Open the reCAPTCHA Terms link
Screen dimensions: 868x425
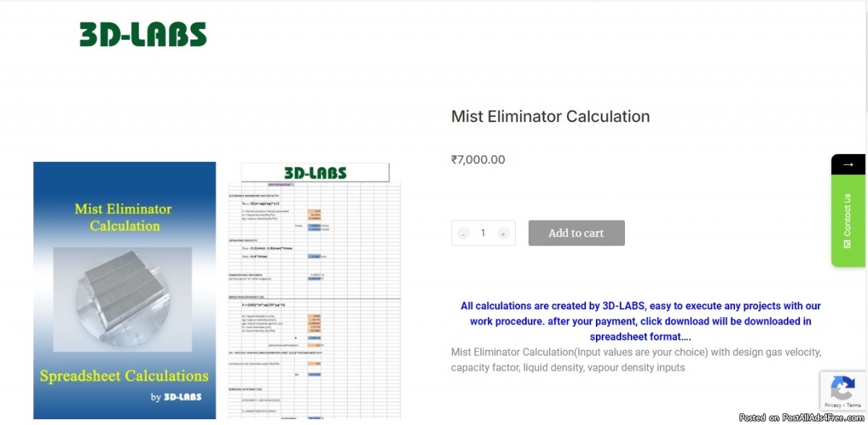pyautogui.click(x=854, y=405)
